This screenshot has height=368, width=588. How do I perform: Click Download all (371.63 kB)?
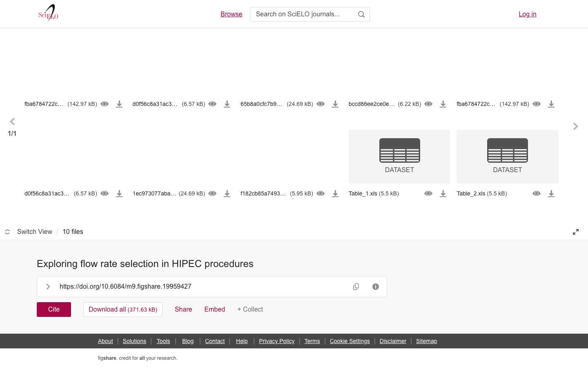123,310
